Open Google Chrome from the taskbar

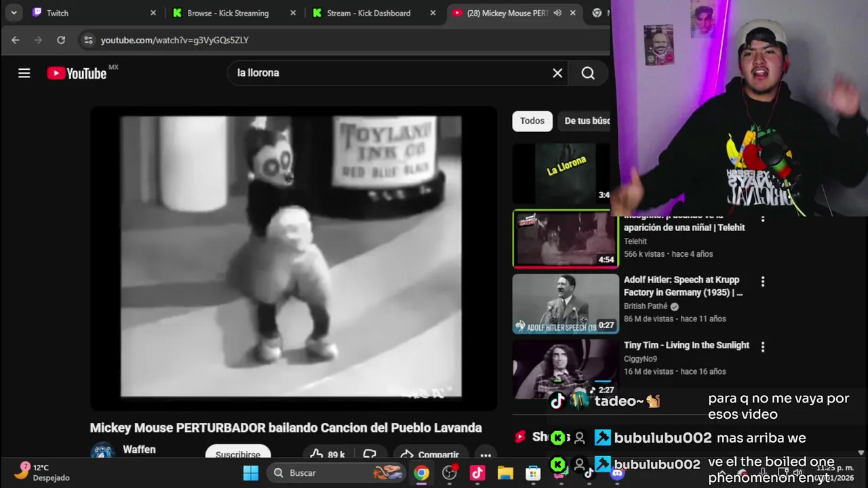tap(422, 473)
